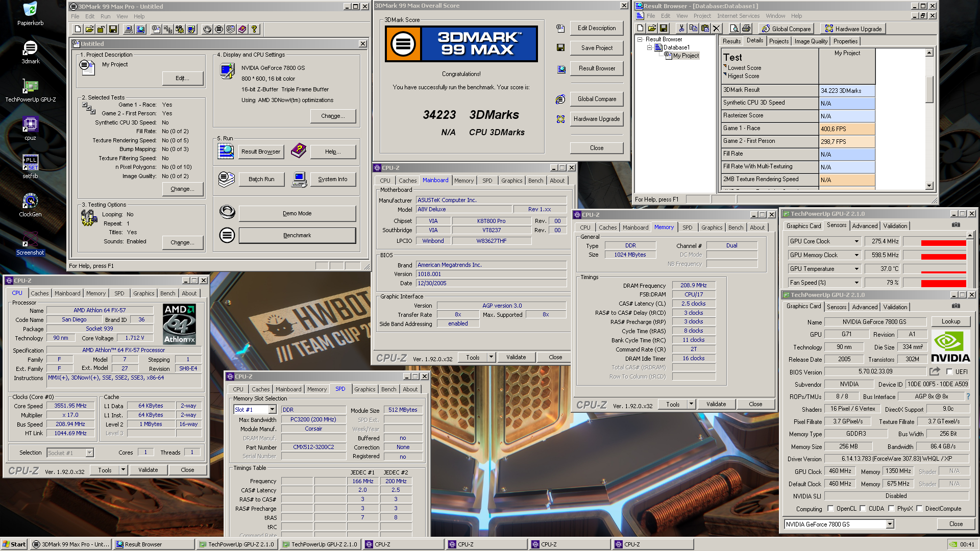Click Windows Start button
980x551 pixels.
[x=14, y=544]
